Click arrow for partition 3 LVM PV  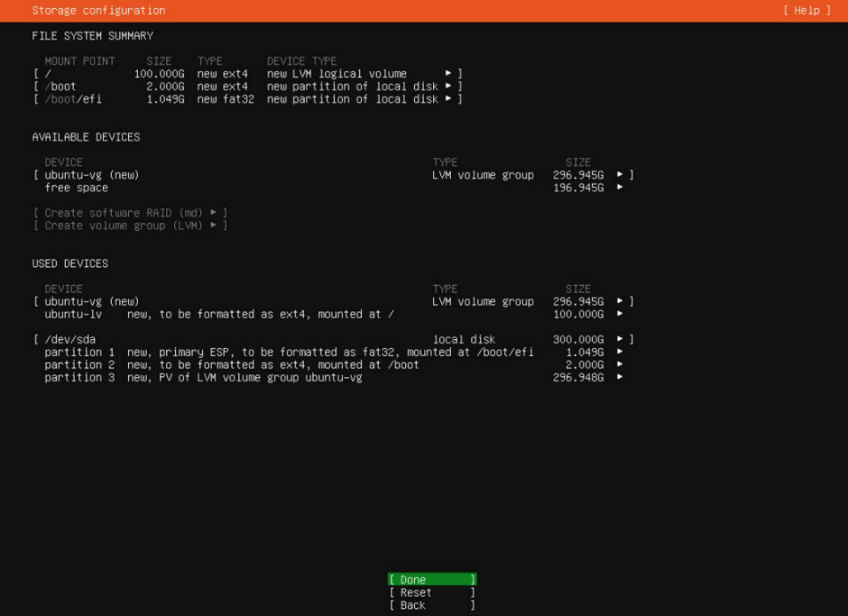pyautogui.click(x=620, y=378)
